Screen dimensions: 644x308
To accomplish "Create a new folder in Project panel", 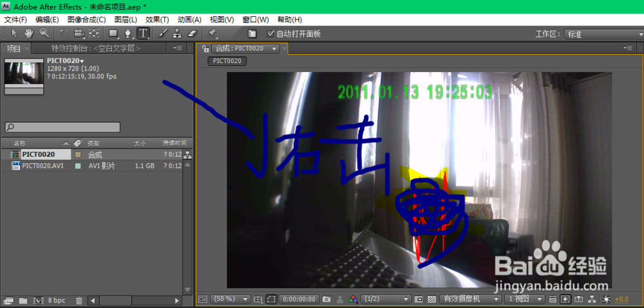I will 23,301.
